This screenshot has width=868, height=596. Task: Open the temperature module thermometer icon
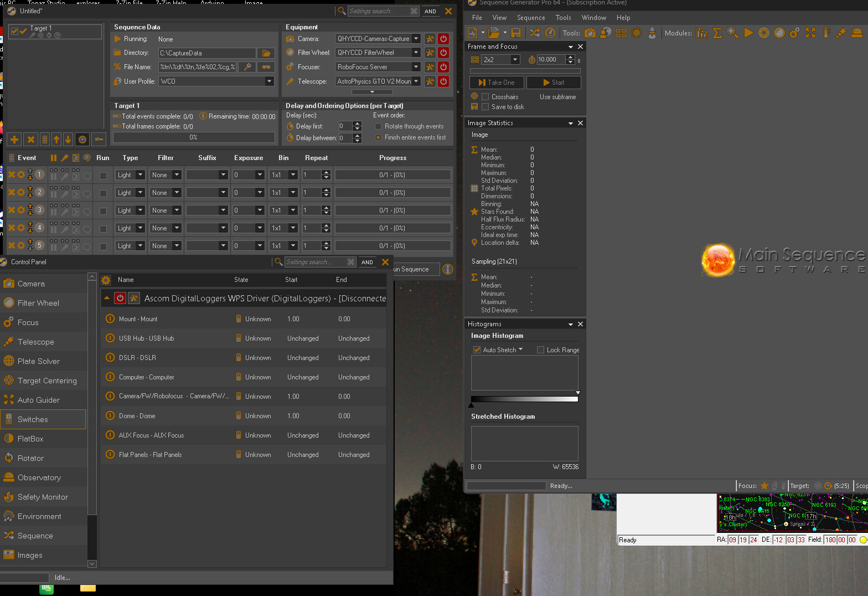click(826, 33)
